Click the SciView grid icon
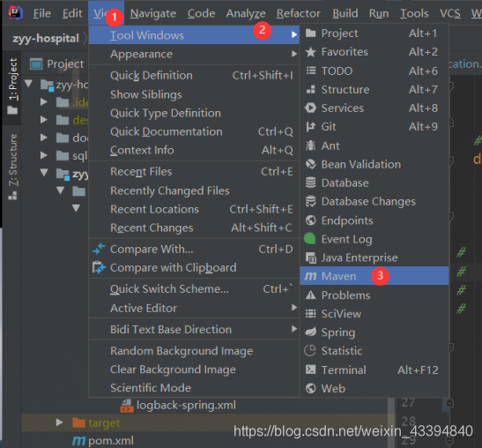This screenshot has height=448, width=482. [311, 314]
